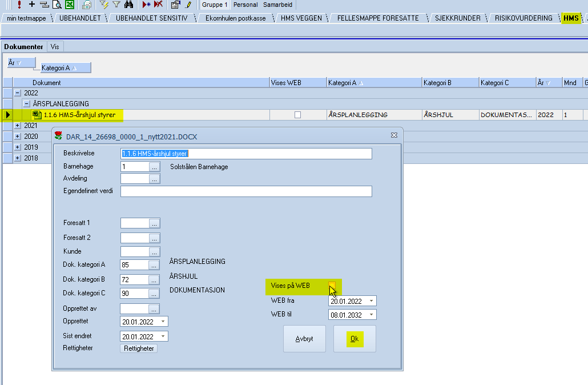Sort by the Kategori C column header

pyautogui.click(x=508, y=83)
